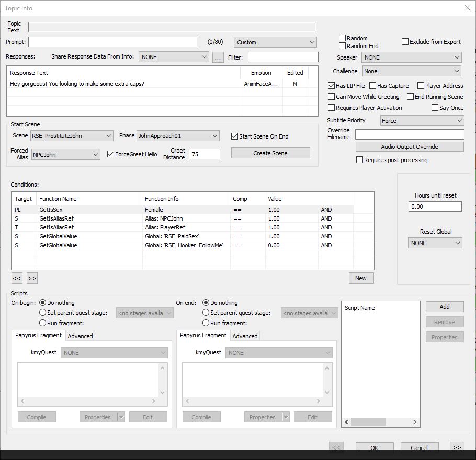Select the GetIsSex Female condition row
The height and width of the screenshot is (460, 476).
click(x=182, y=210)
